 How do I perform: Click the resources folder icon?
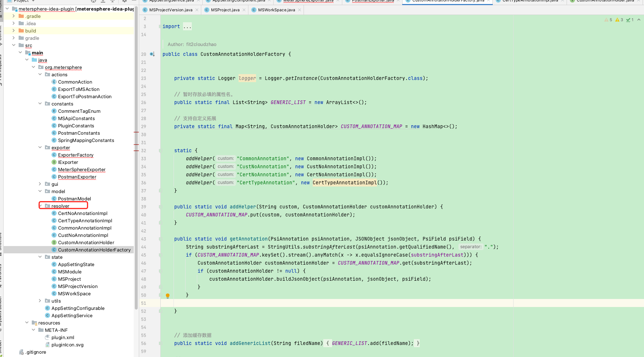click(34, 323)
